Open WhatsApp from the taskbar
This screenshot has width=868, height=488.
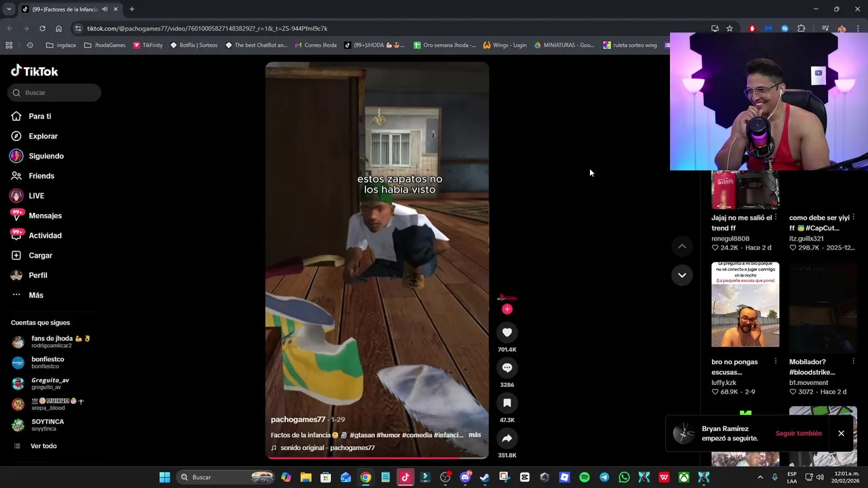click(x=624, y=477)
